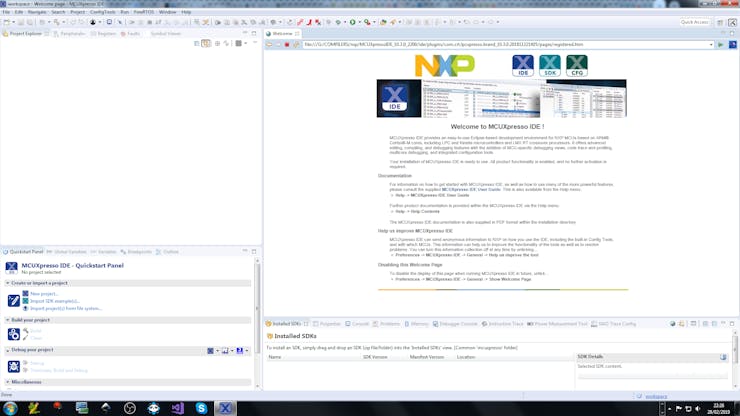Switch to the Problems tab
This screenshot has width=740, height=416.
[387, 324]
